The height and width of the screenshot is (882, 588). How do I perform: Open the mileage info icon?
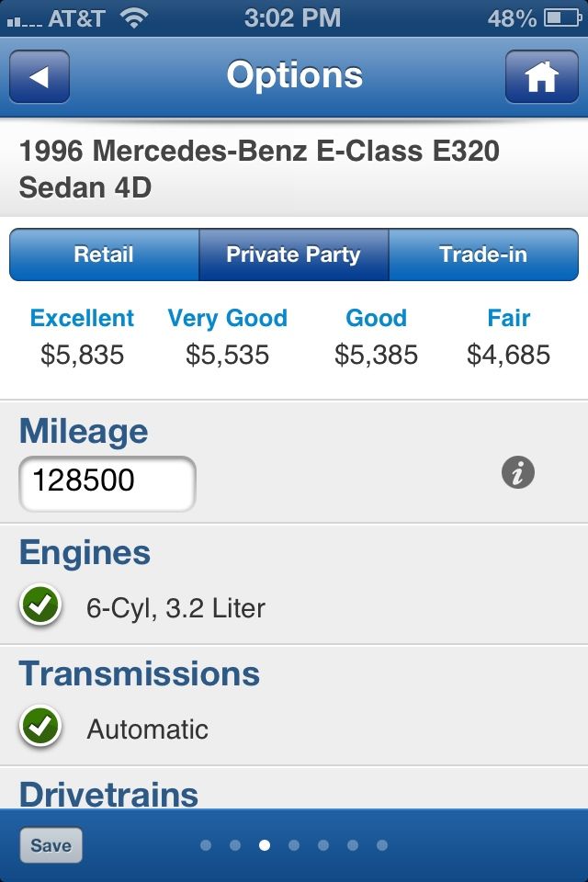coord(517,472)
